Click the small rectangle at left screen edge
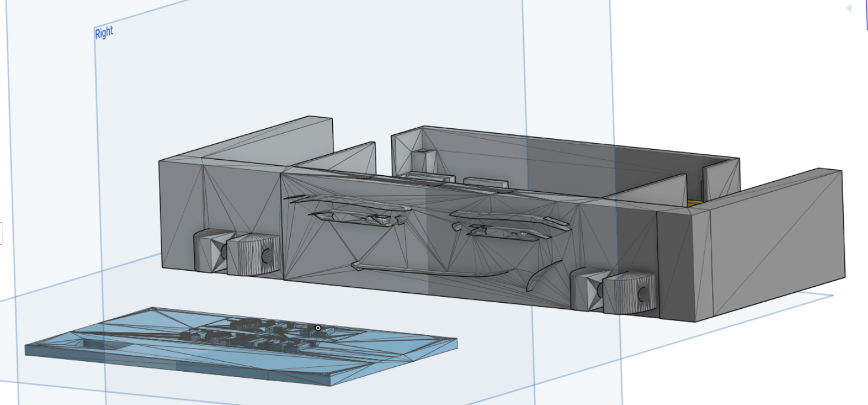 tap(1, 233)
